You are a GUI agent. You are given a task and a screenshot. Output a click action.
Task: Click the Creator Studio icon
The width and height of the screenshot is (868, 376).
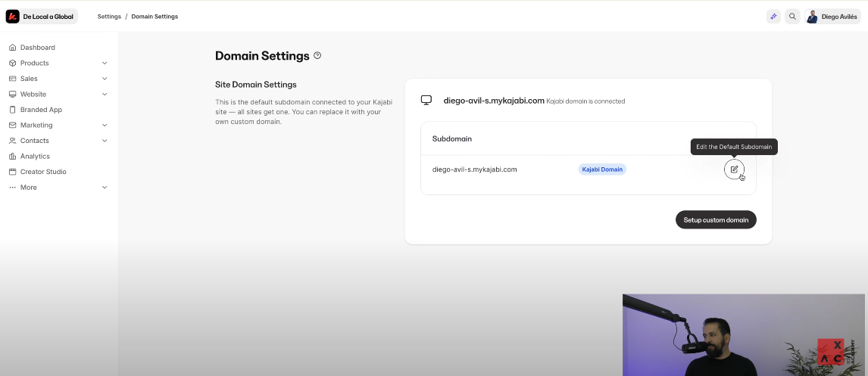(x=13, y=172)
